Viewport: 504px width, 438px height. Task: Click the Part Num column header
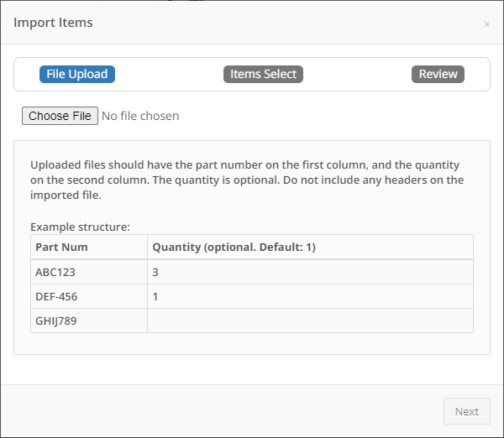89,247
